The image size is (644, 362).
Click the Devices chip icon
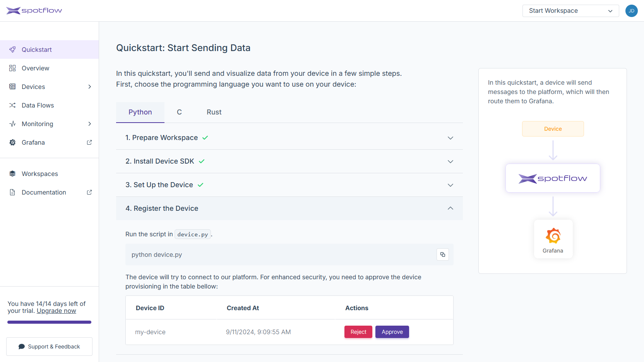(x=12, y=87)
